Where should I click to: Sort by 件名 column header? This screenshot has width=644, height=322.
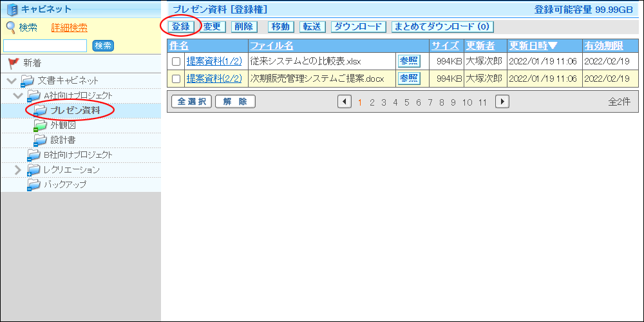tap(178, 45)
